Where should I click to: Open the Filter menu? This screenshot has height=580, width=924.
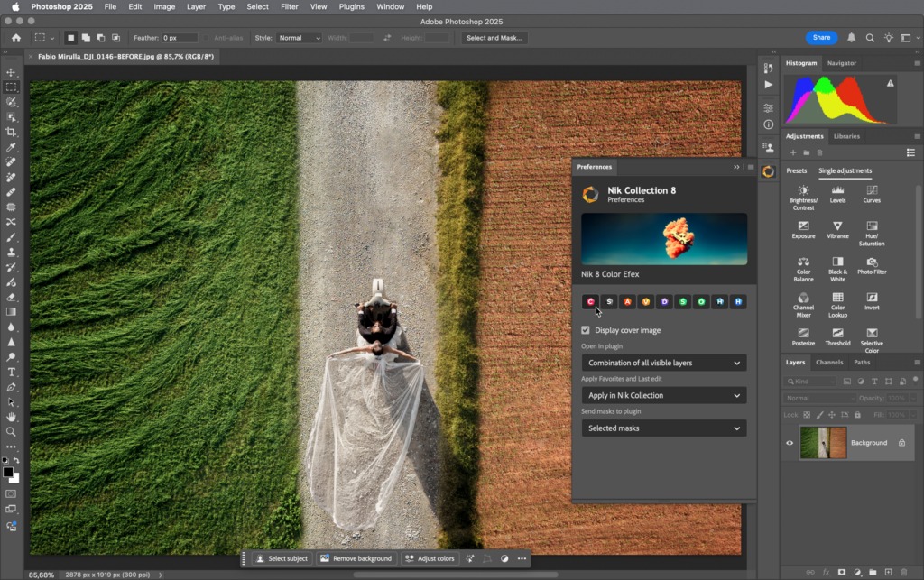pos(289,6)
